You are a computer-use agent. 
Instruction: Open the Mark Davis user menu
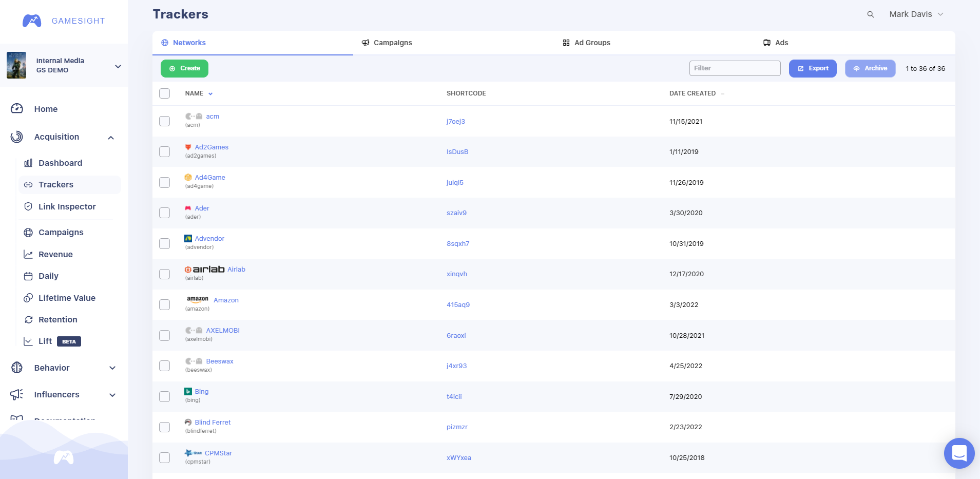click(x=916, y=14)
